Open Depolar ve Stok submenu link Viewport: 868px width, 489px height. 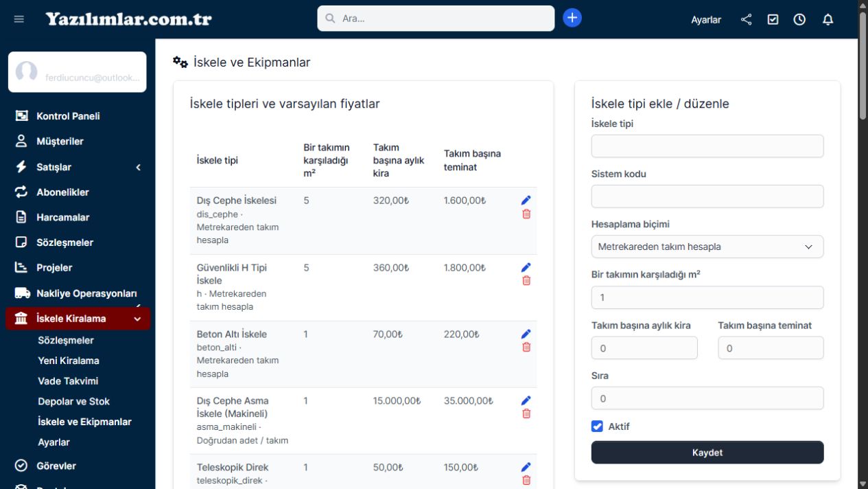click(73, 401)
